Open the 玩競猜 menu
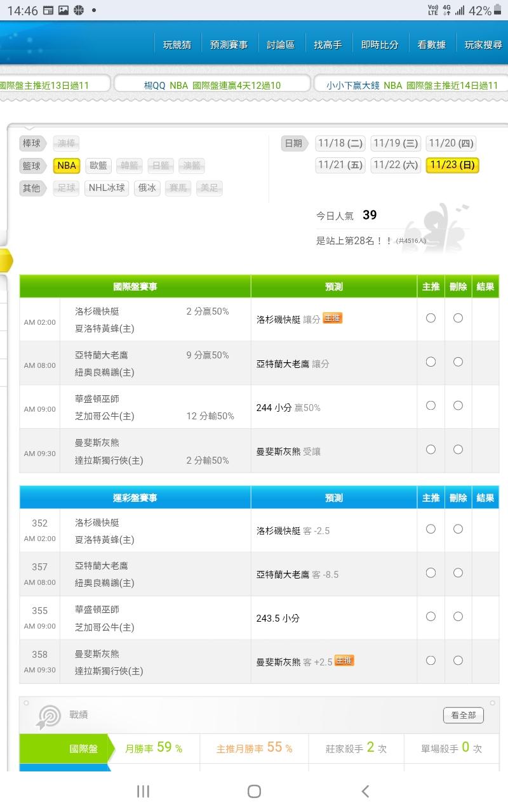The width and height of the screenshot is (508, 812). click(x=177, y=45)
